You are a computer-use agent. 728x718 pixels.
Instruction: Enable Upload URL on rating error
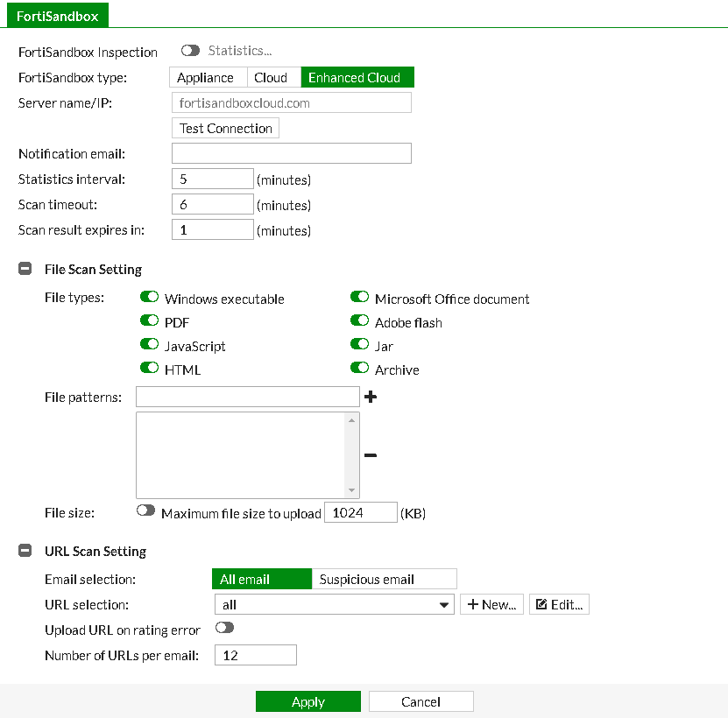tap(225, 628)
